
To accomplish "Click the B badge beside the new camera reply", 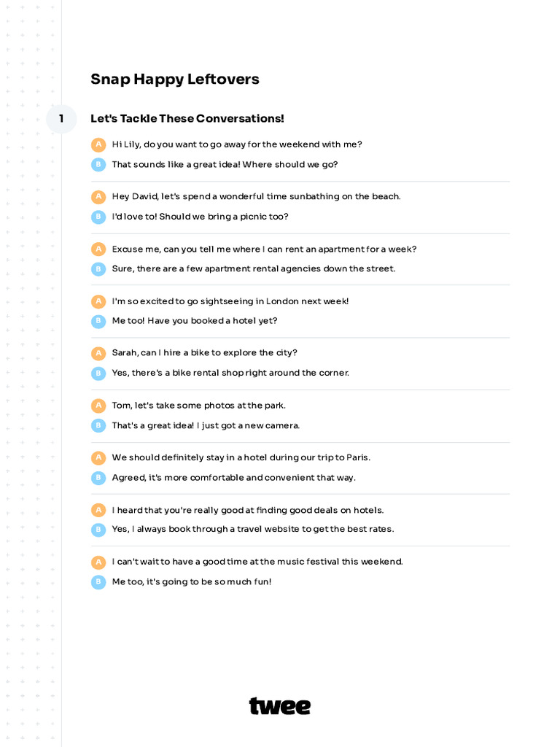I will [98, 425].
